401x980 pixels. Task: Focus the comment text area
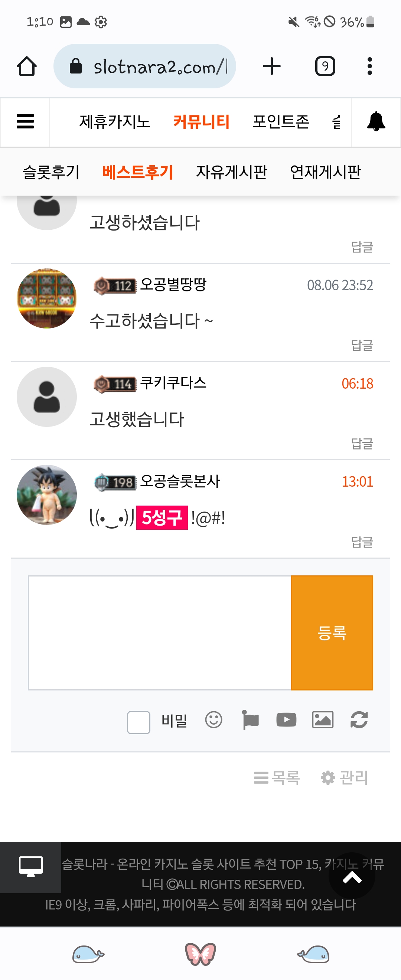pos(160,633)
